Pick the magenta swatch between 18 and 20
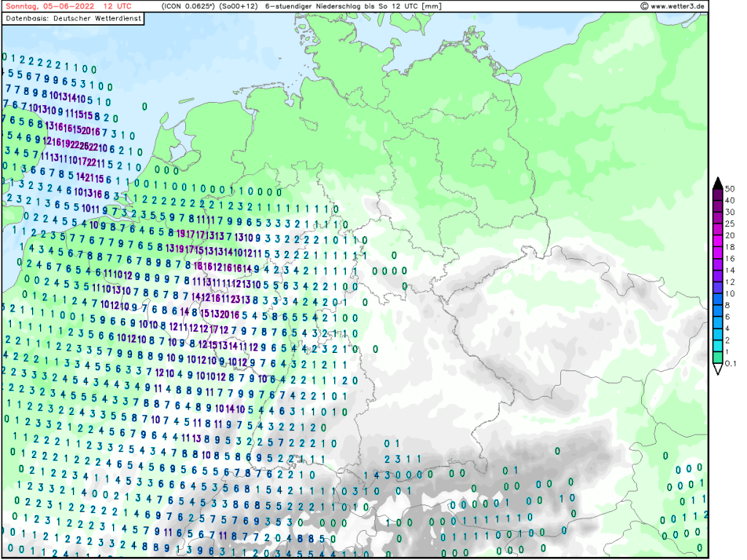This screenshot has width=747, height=560. [718, 241]
